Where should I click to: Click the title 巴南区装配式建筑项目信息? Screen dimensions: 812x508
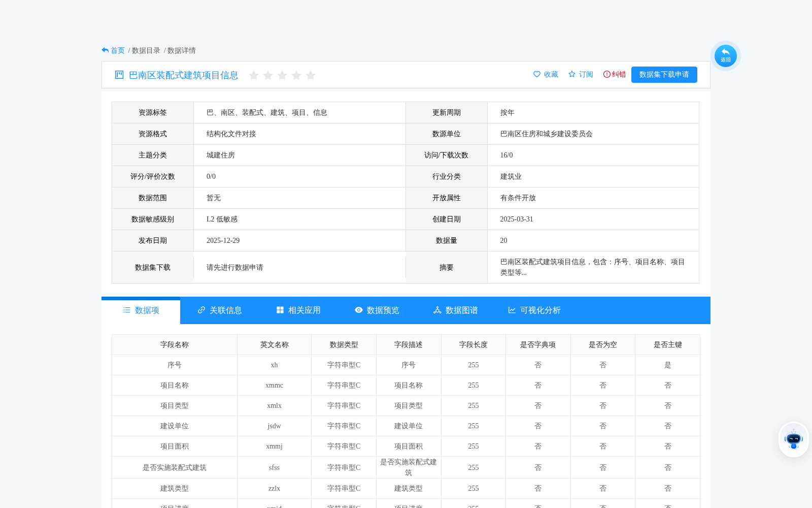pyautogui.click(x=184, y=75)
